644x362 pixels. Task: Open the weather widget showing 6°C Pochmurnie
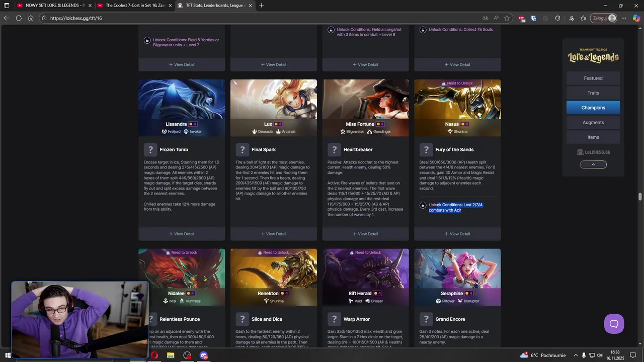click(x=543, y=355)
